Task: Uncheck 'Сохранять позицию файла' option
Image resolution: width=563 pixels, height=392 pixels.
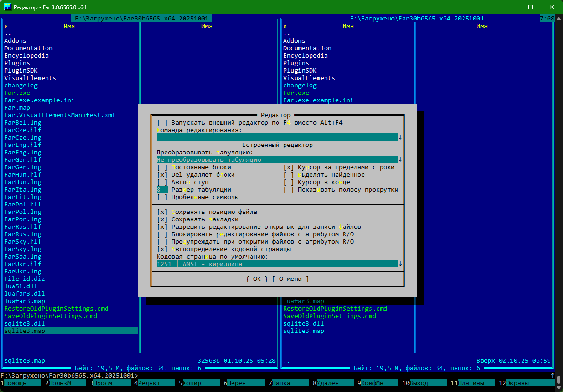Action: pos(162,212)
